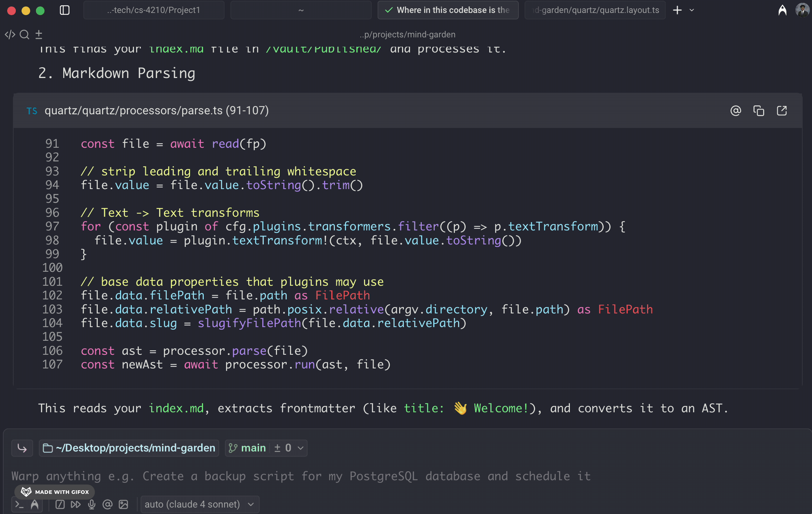Switch input to agent mode
Screen dimensions: 812x514
(x=34, y=505)
